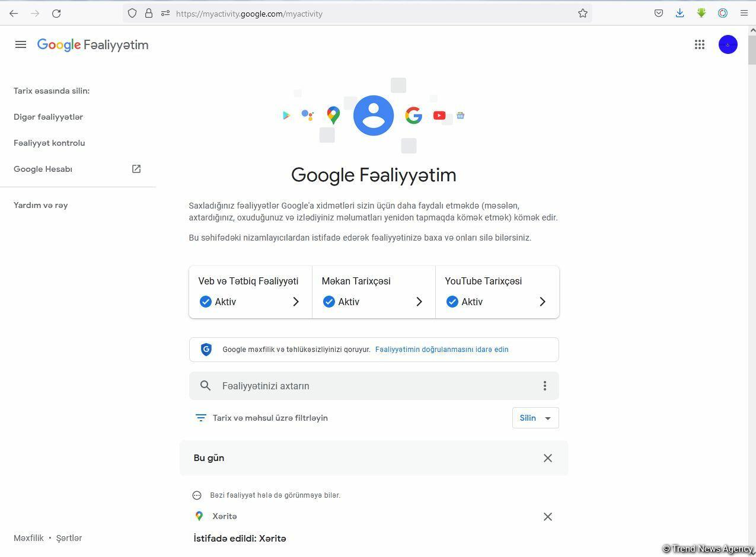Click the Google G icon in header illustration
This screenshot has width=756, height=557.
tap(414, 116)
